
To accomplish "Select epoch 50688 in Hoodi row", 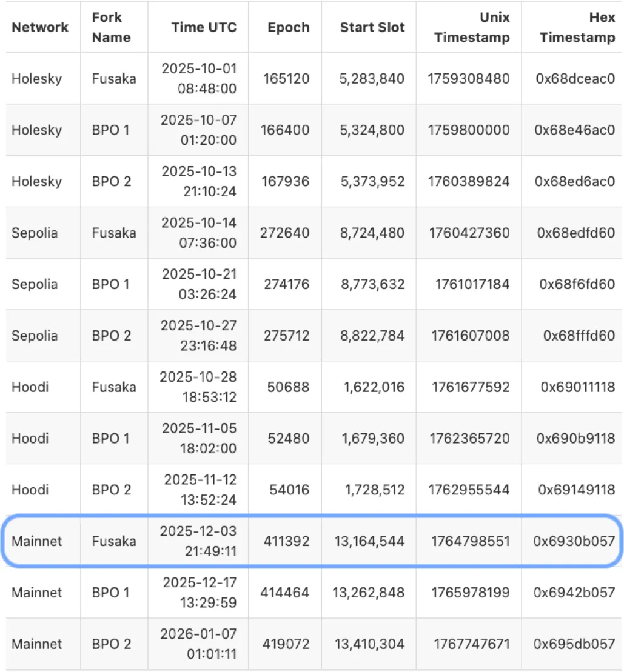I will (291, 387).
